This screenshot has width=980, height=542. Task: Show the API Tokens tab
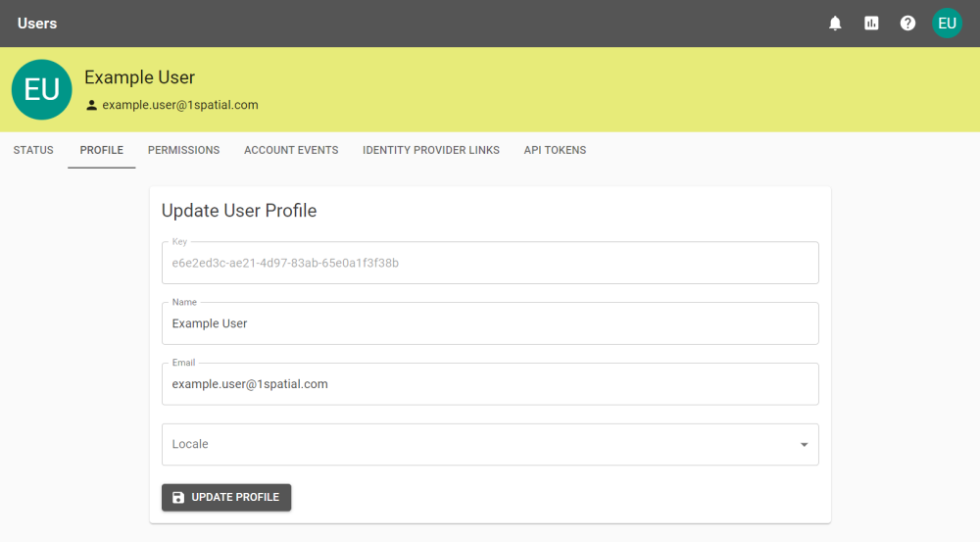555,151
